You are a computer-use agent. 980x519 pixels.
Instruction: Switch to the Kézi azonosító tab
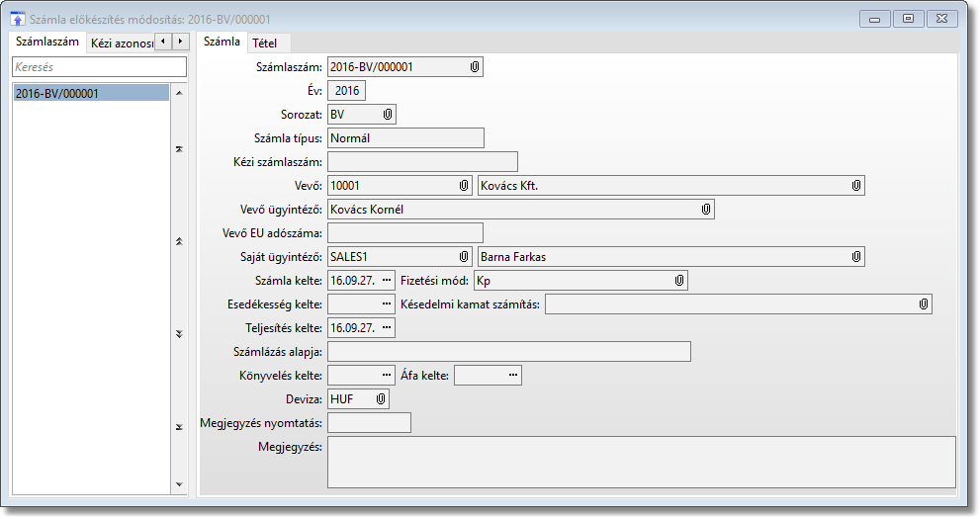121,43
